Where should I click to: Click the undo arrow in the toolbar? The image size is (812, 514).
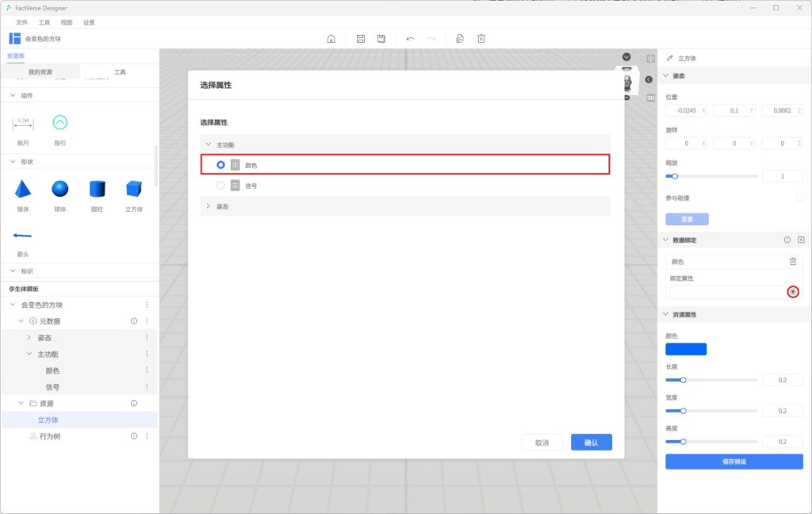tap(410, 39)
